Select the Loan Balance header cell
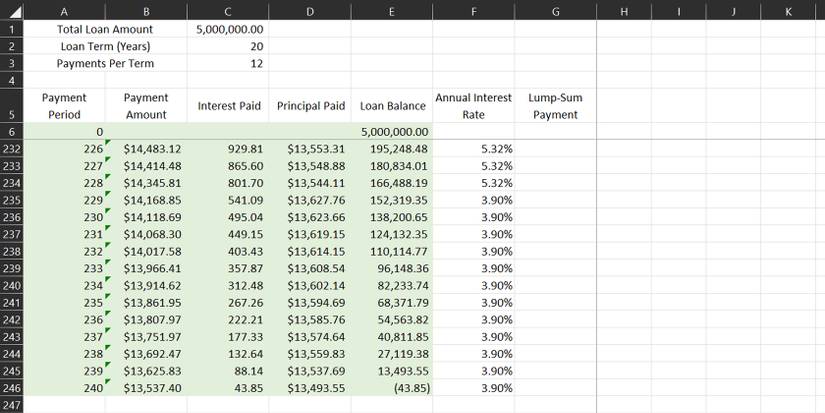825x413 pixels. pyautogui.click(x=392, y=106)
